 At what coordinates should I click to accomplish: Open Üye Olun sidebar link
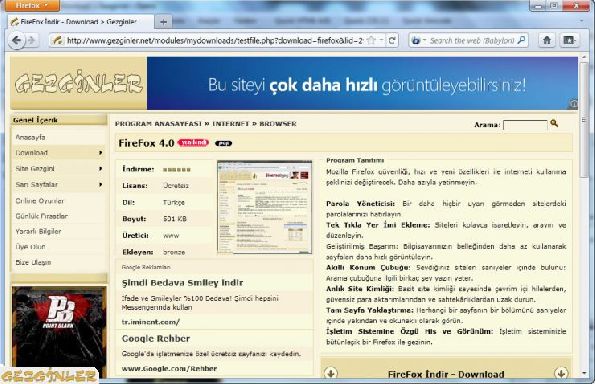click(x=30, y=247)
